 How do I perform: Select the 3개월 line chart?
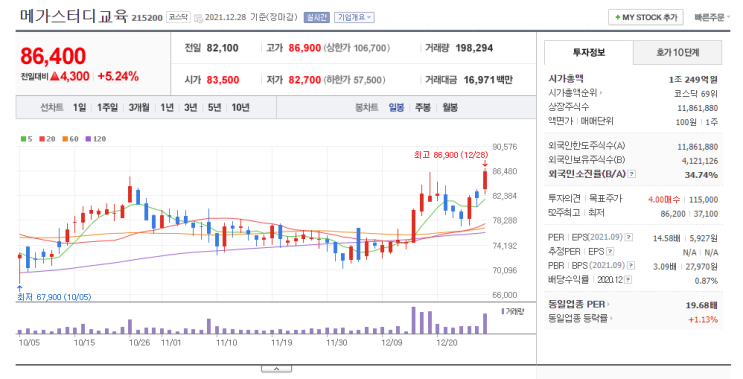[139, 108]
